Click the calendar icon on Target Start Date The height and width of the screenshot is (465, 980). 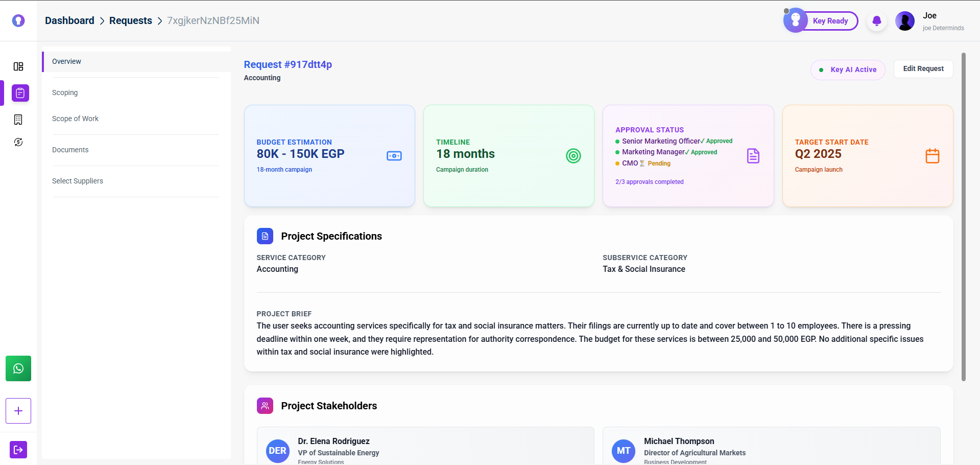point(932,156)
